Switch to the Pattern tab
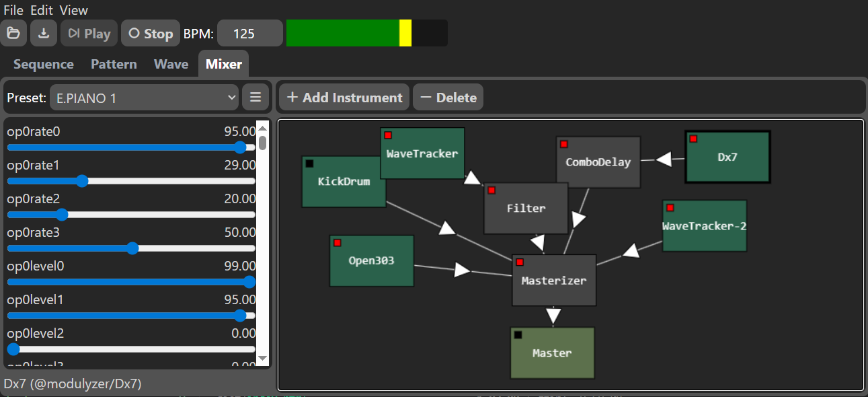The image size is (868, 397). click(114, 64)
